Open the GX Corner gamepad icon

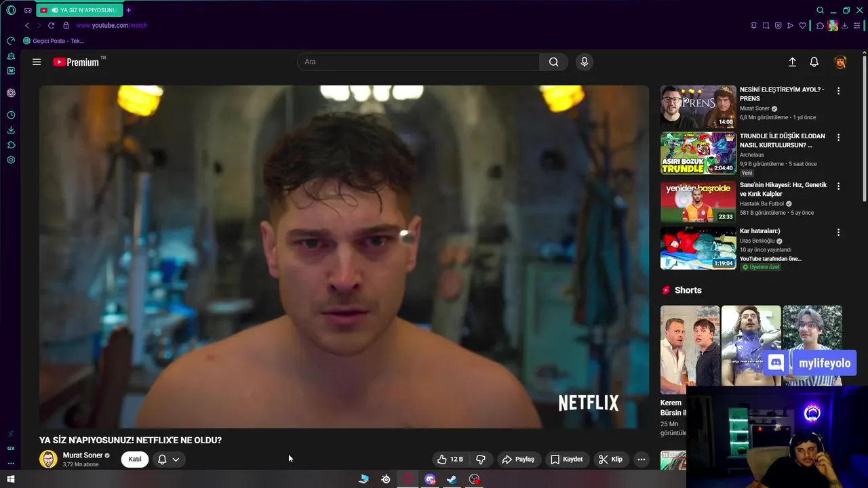(x=28, y=10)
